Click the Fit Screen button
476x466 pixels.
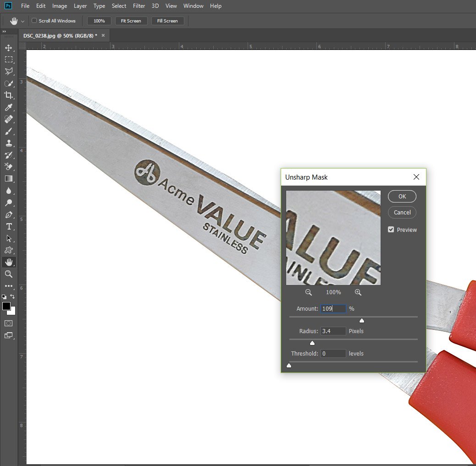(x=131, y=21)
